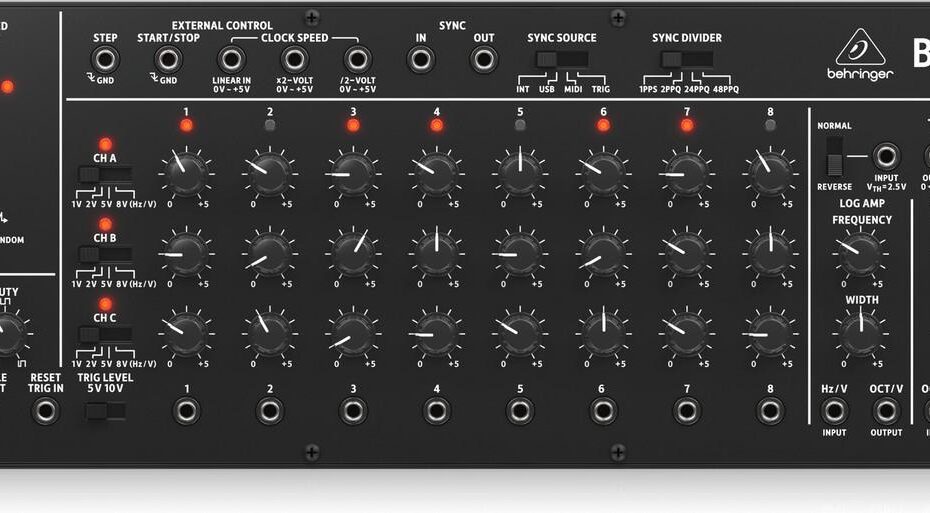Click the step 2 output jack
Screen dimensions: 930x513
[270, 410]
